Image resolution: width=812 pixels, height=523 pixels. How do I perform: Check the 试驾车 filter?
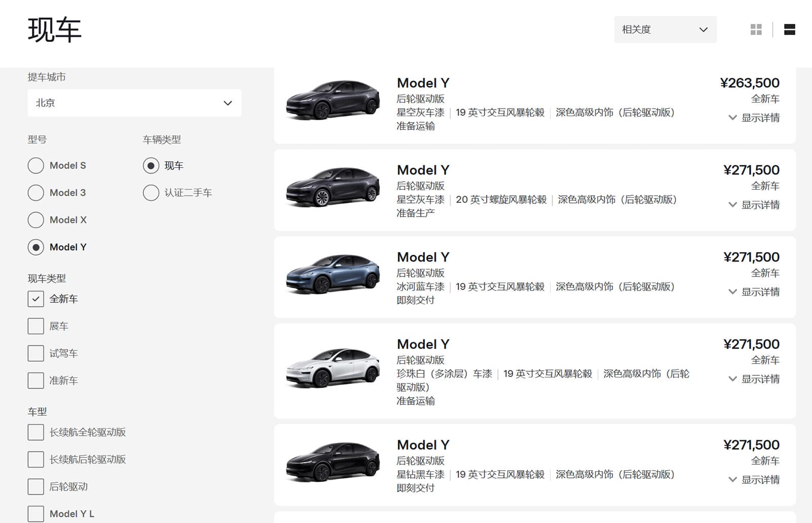[35, 353]
